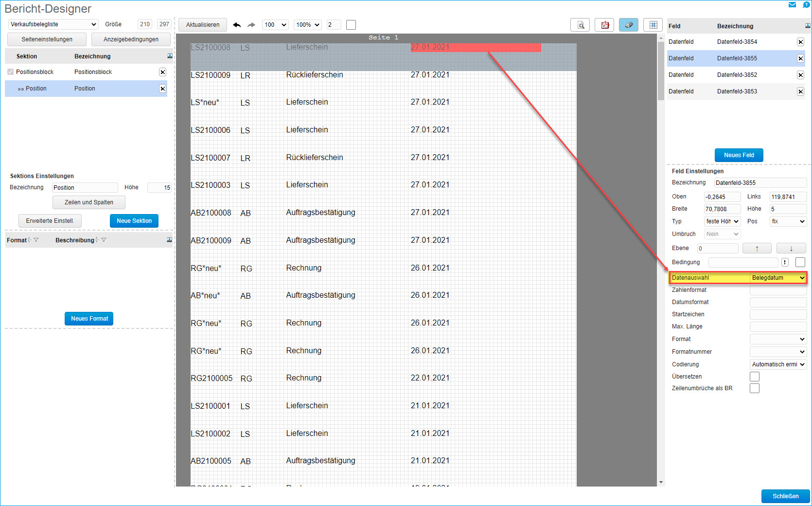Move field layer up with arrow button
The height and width of the screenshot is (506, 812).
757,249
